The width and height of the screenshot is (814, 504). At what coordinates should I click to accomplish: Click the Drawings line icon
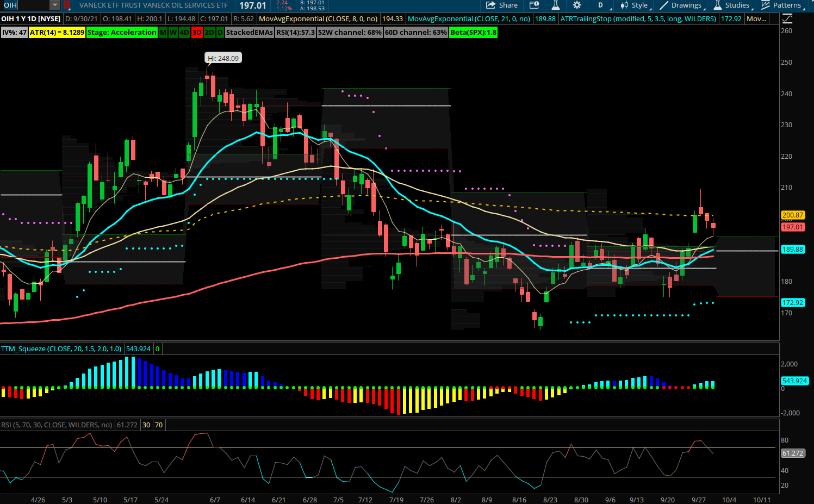[664, 5]
